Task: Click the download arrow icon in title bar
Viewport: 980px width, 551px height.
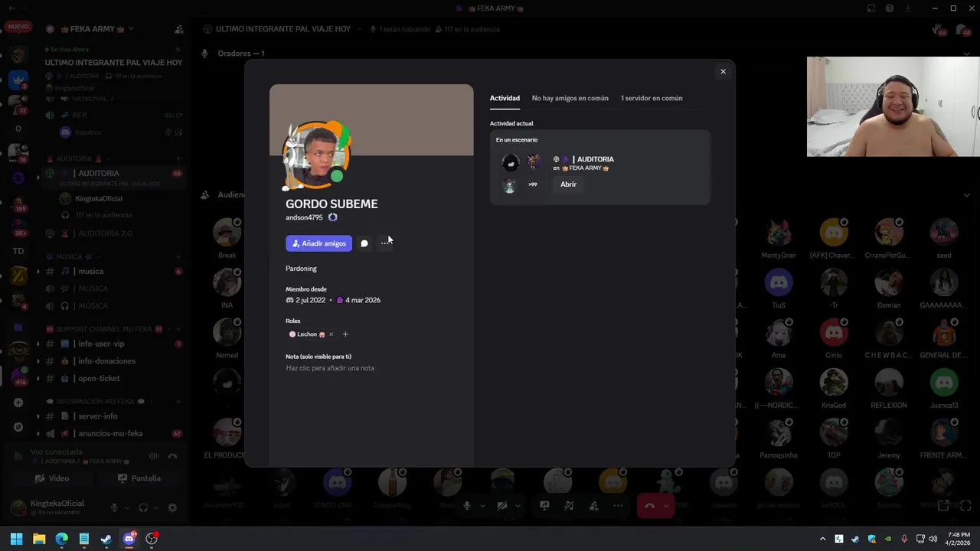Action: [x=908, y=8]
